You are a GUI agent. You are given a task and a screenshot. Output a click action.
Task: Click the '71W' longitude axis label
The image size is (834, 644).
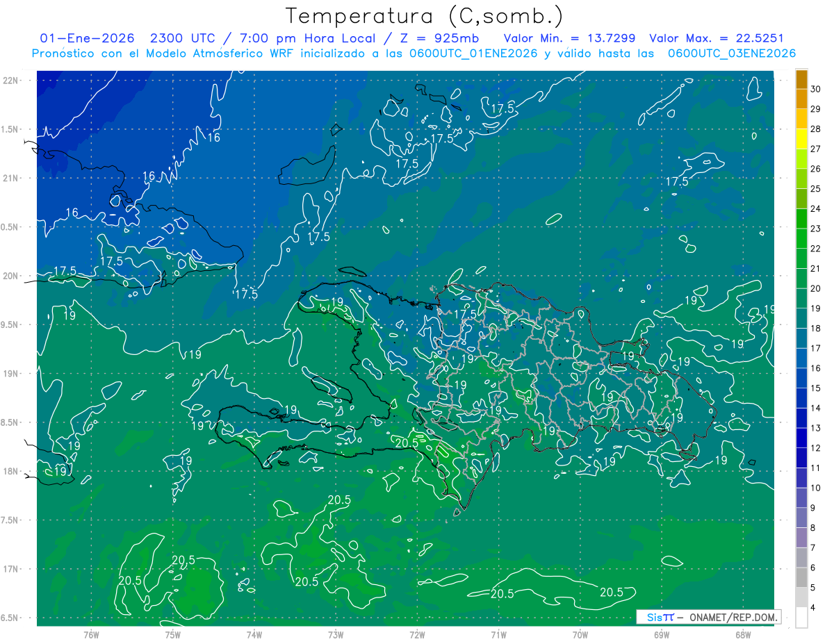click(x=498, y=635)
